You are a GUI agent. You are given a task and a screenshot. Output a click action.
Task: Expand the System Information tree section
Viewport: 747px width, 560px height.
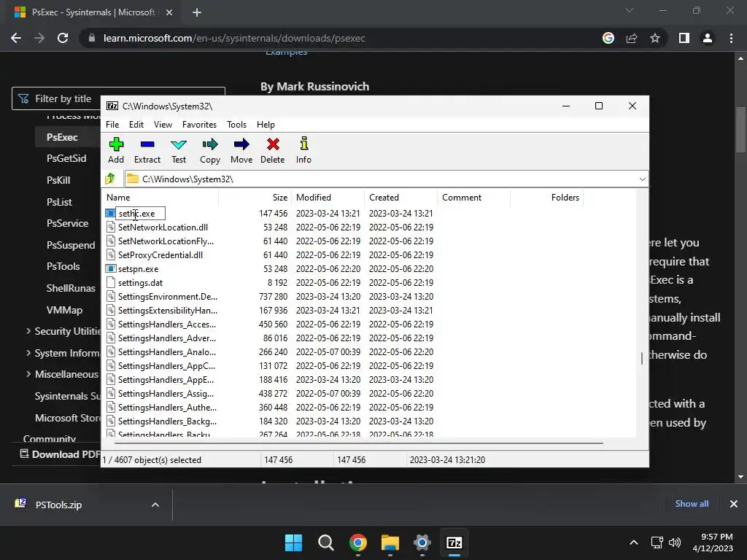point(28,353)
